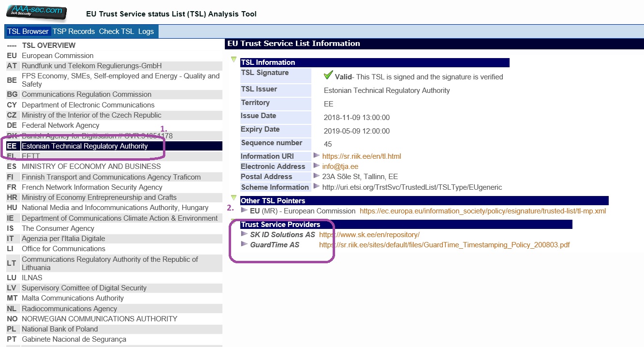Click the arrow icon beside Scheme Information

point(317,186)
